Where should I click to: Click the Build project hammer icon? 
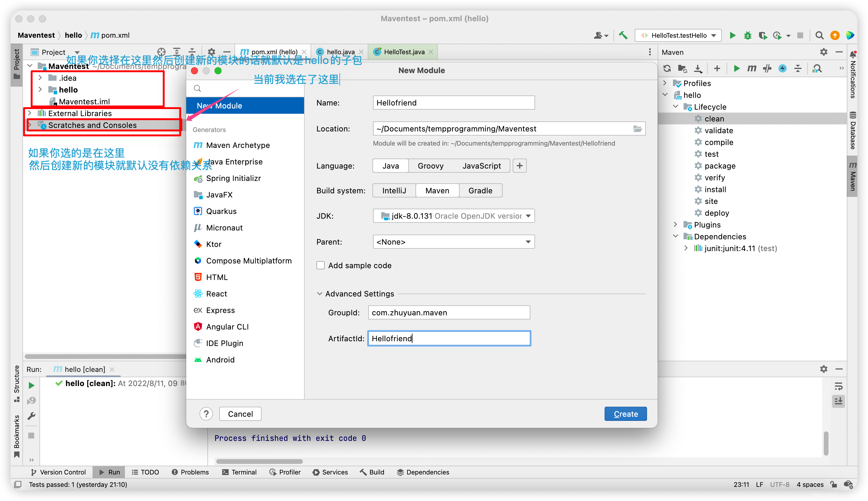click(623, 35)
